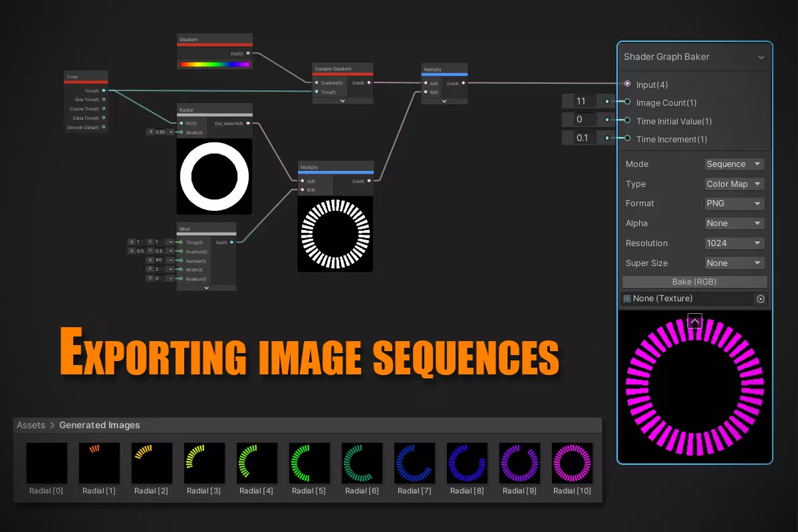The height and width of the screenshot is (532, 798).
Task: Expand the Whirl node's bottom chevron
Action: click(x=206, y=287)
